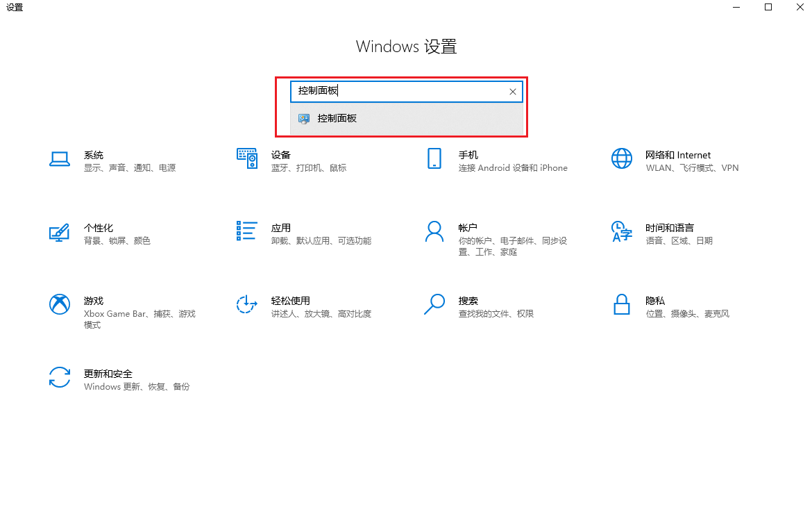Open 设置 title bar menu
Viewport: 812px width, 514px height.
coord(14,8)
